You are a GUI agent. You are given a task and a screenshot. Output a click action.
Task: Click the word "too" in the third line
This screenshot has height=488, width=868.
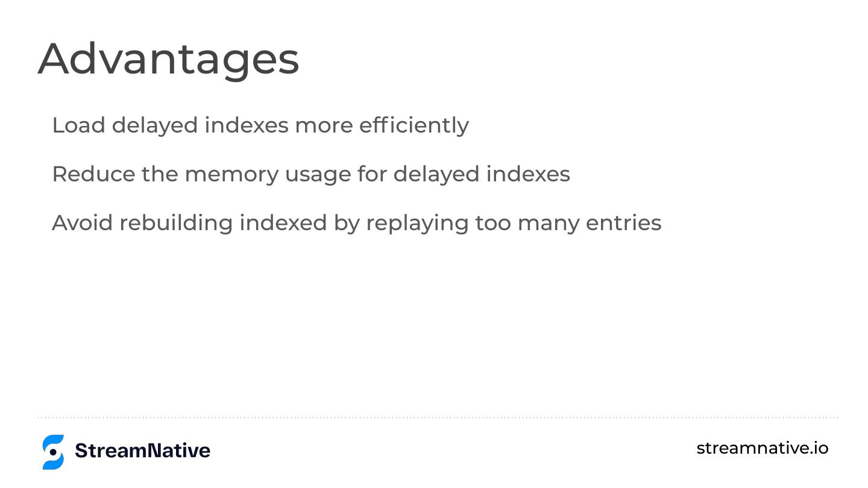point(492,223)
